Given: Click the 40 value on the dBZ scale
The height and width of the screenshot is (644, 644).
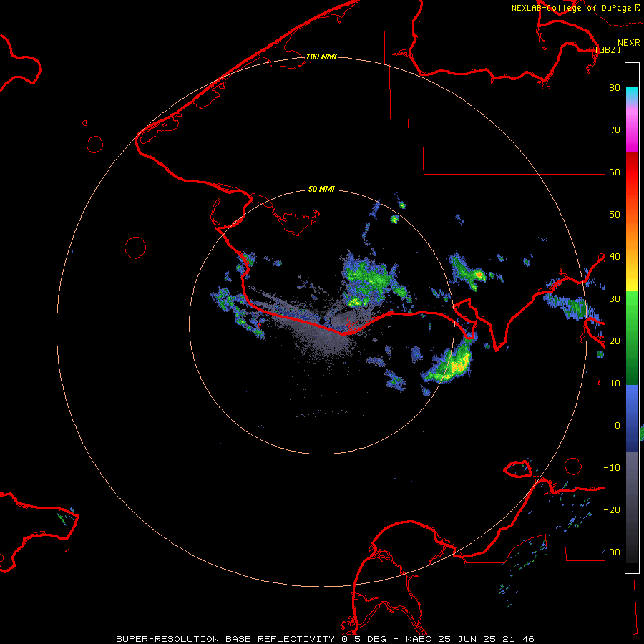Looking at the screenshot, I should click(x=615, y=257).
